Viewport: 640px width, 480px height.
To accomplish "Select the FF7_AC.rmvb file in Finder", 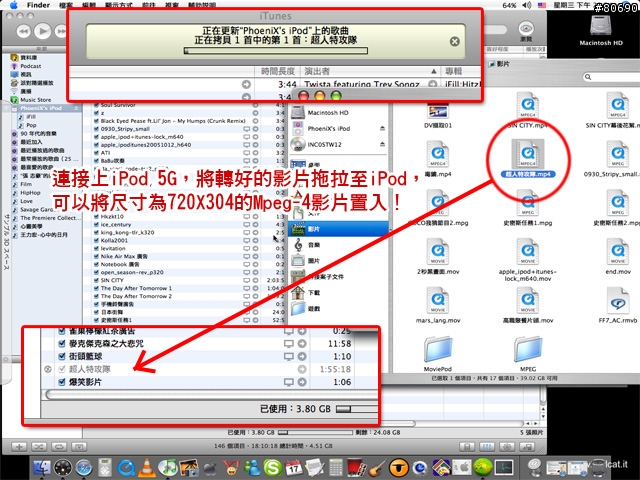I will [618, 305].
